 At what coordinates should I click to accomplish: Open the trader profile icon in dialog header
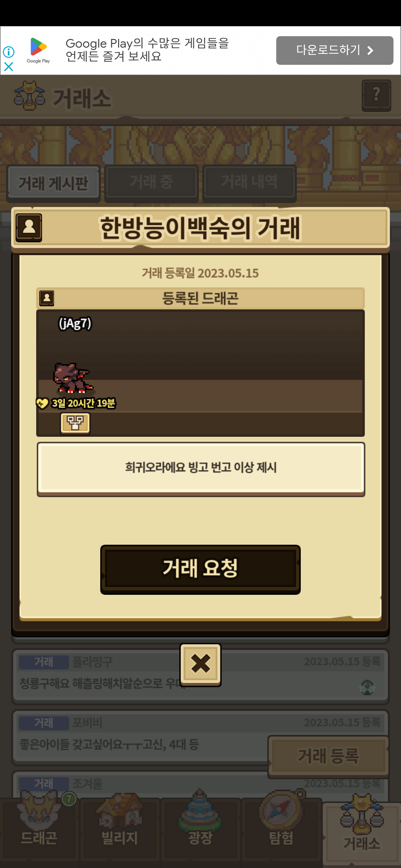29,228
